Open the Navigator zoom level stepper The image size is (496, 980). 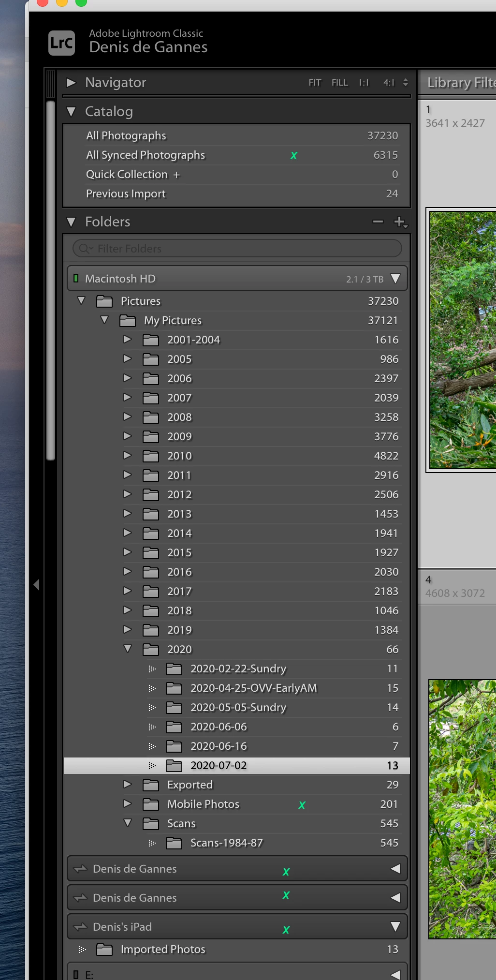[406, 83]
